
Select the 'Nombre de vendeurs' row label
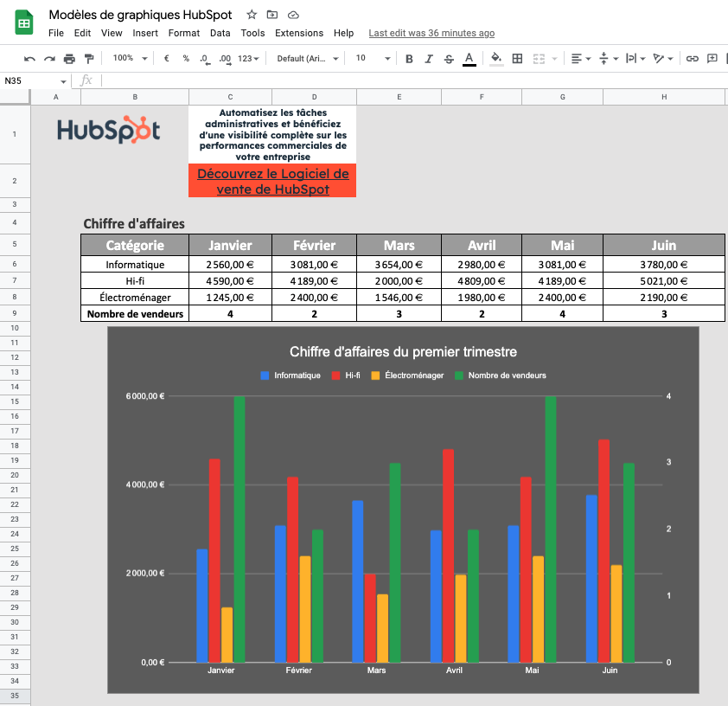(x=135, y=313)
